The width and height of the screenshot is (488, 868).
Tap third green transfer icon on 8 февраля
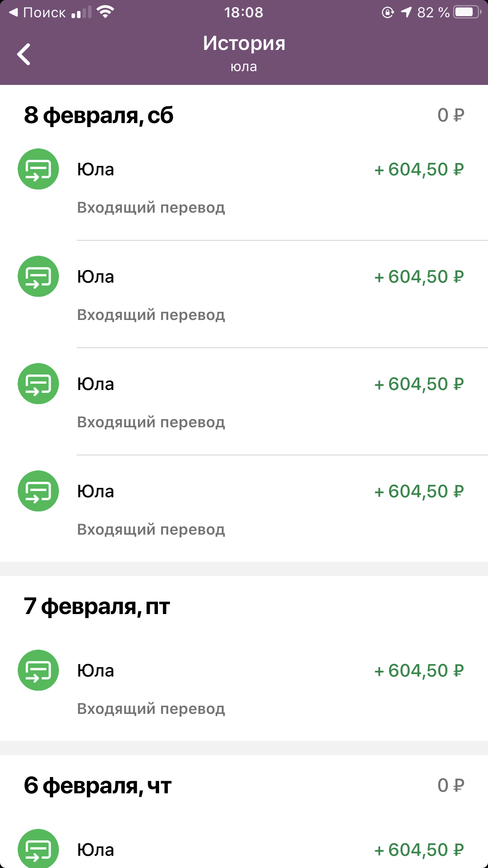click(x=38, y=384)
